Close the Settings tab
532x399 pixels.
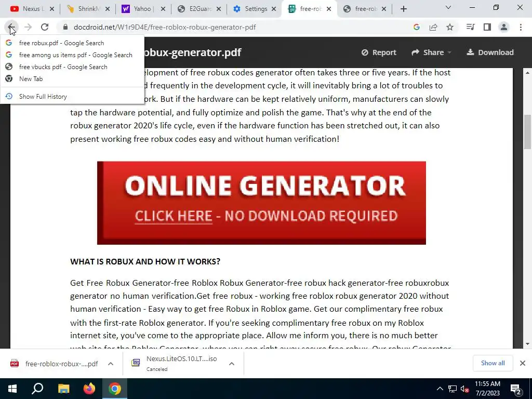[x=274, y=9]
